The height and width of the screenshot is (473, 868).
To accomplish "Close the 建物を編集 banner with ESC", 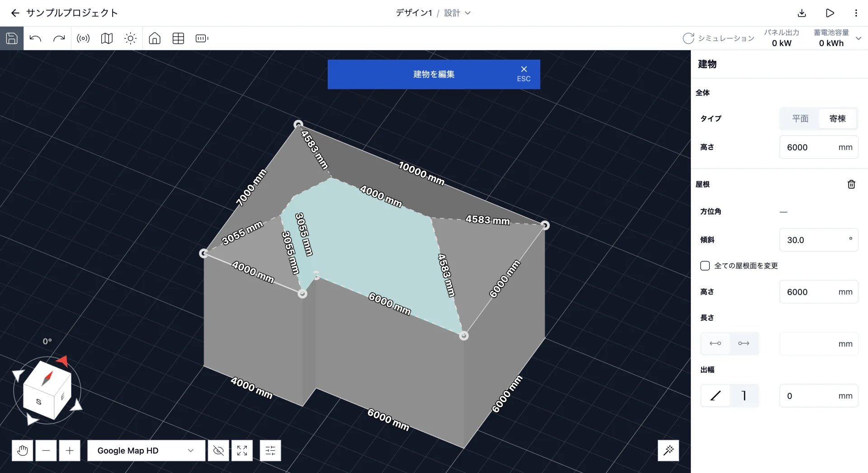I will point(524,74).
